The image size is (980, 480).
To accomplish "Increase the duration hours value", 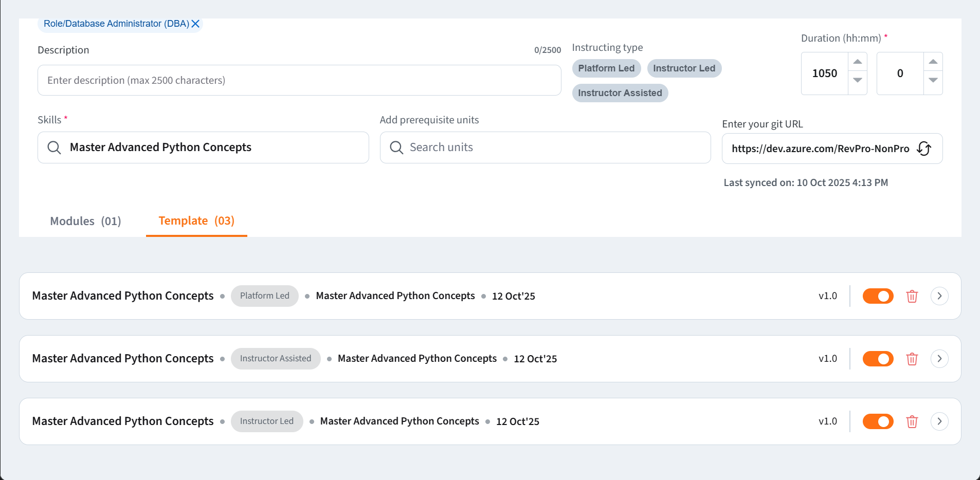I will (857, 62).
